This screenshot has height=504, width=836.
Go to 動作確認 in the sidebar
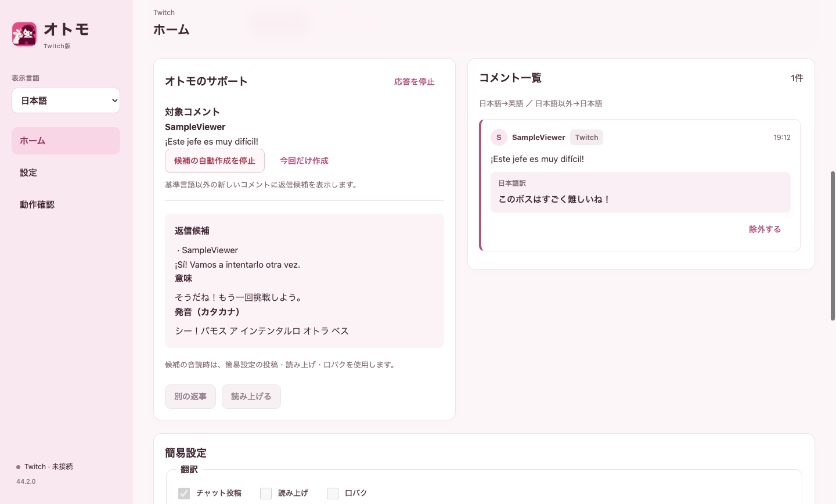click(x=66, y=204)
